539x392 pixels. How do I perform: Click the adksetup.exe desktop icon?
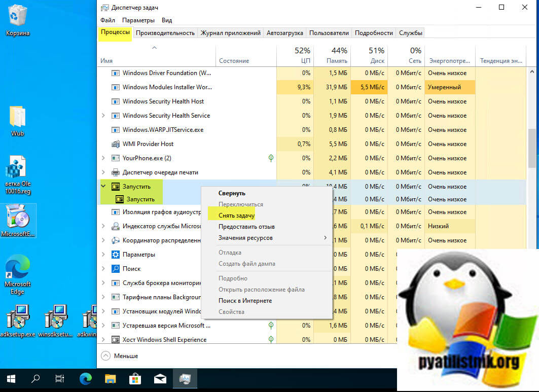(17, 320)
